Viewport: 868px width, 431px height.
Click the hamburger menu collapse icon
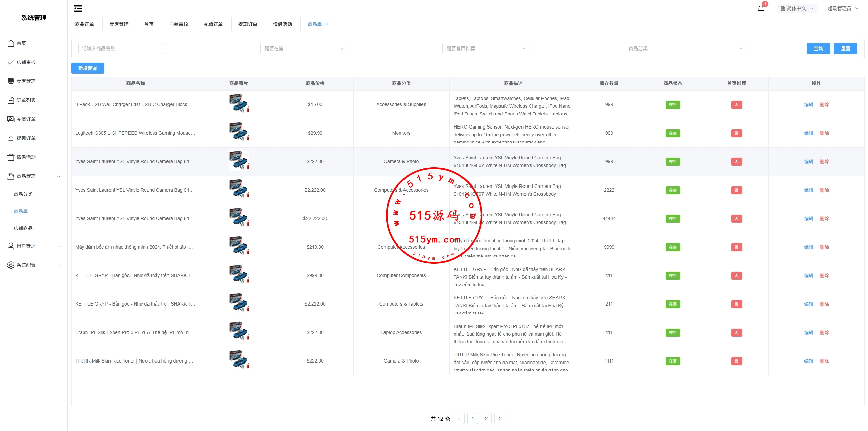coord(78,8)
